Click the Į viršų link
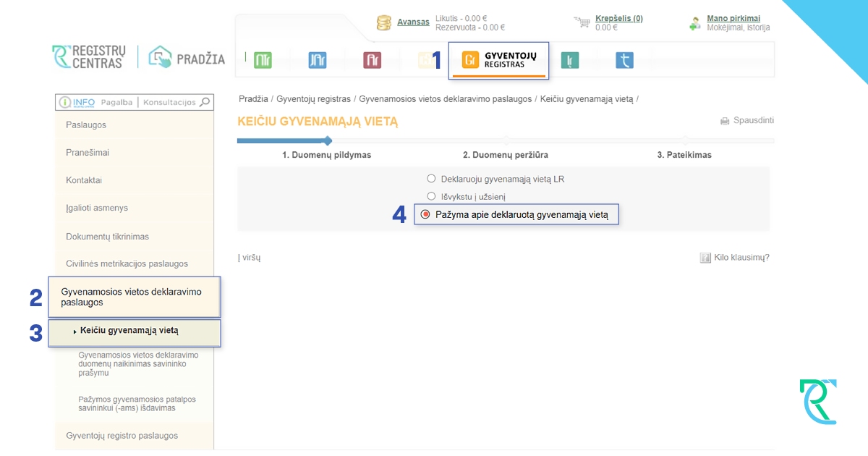The height and width of the screenshot is (456, 868). 249,257
